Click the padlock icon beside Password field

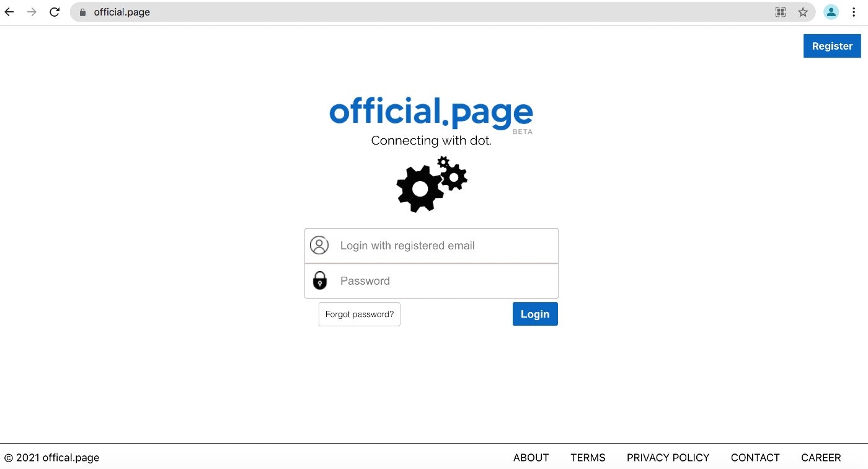(319, 280)
